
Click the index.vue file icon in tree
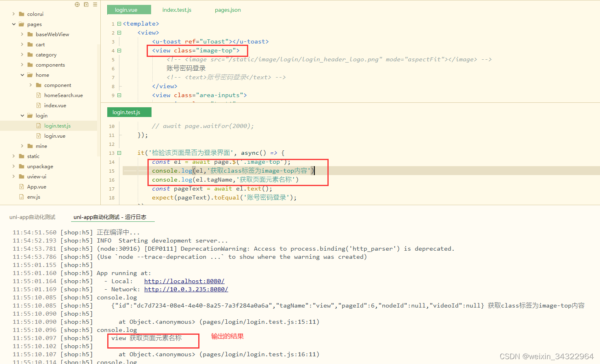39,105
